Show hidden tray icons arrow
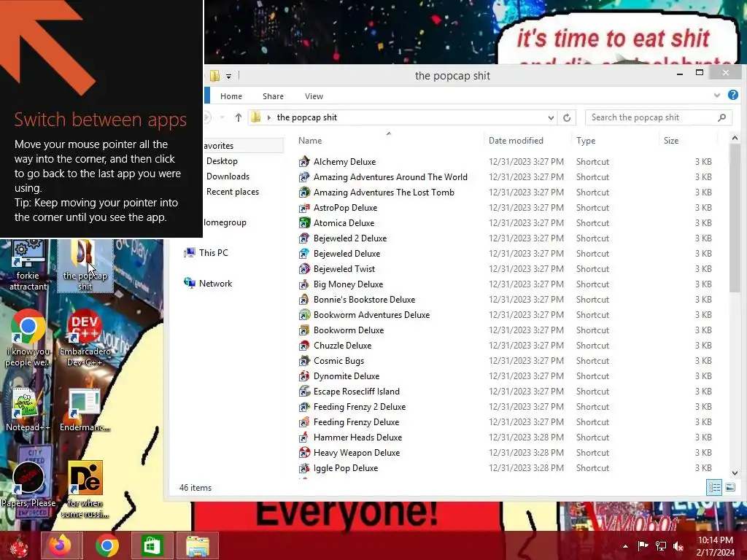Image resolution: width=747 pixels, height=560 pixels. 625,546
